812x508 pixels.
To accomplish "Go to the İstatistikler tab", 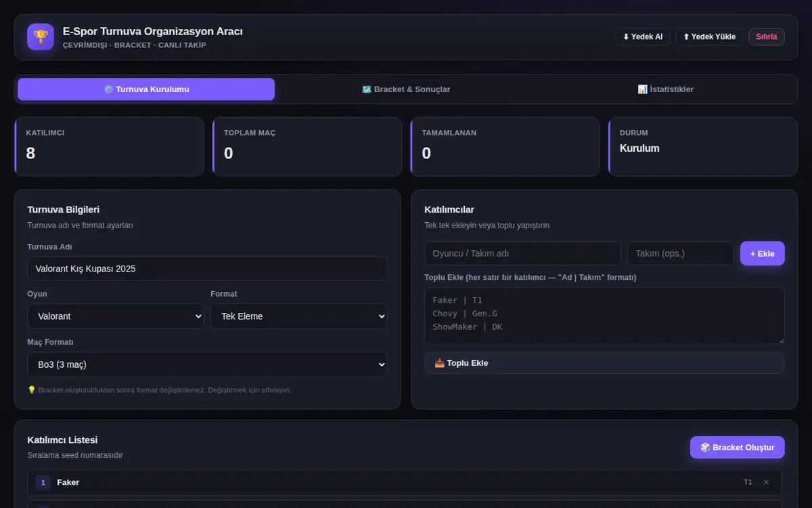I will [666, 89].
